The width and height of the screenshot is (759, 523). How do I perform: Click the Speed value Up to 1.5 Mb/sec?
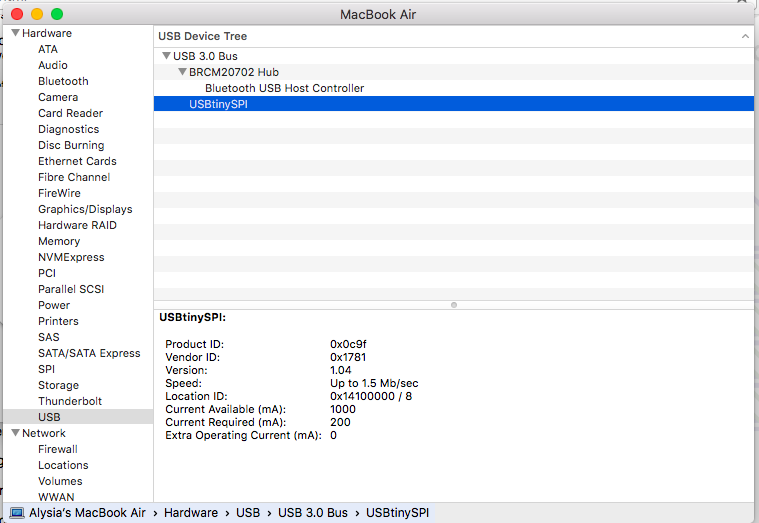[x=374, y=383]
